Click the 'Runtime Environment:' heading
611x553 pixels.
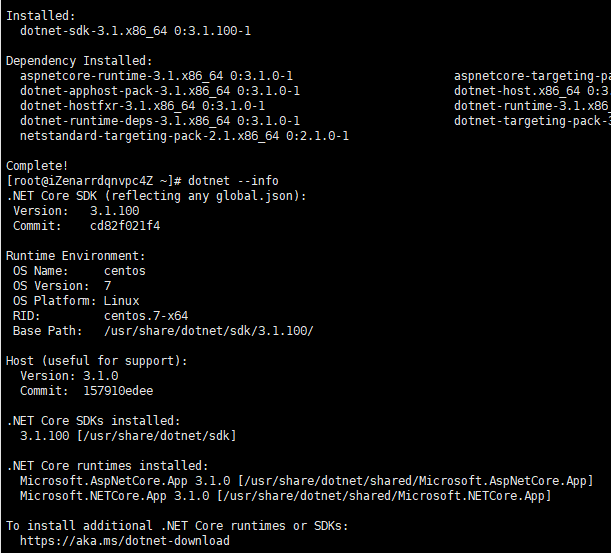click(x=76, y=256)
